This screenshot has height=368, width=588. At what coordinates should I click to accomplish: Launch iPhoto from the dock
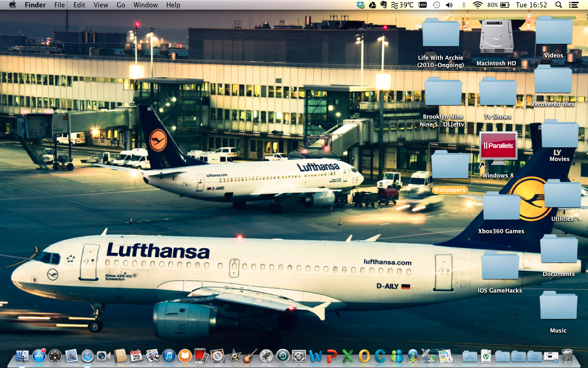[x=153, y=356]
